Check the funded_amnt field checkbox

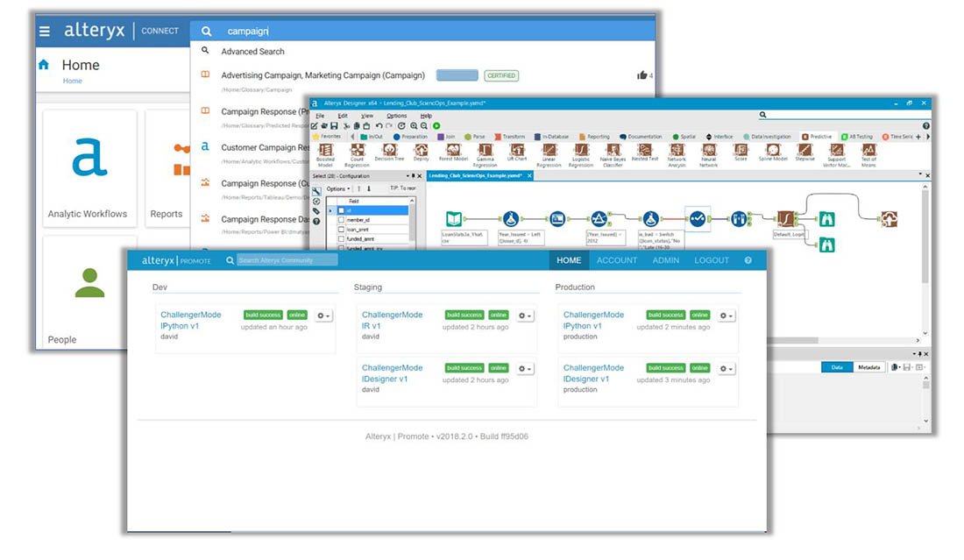(x=341, y=237)
